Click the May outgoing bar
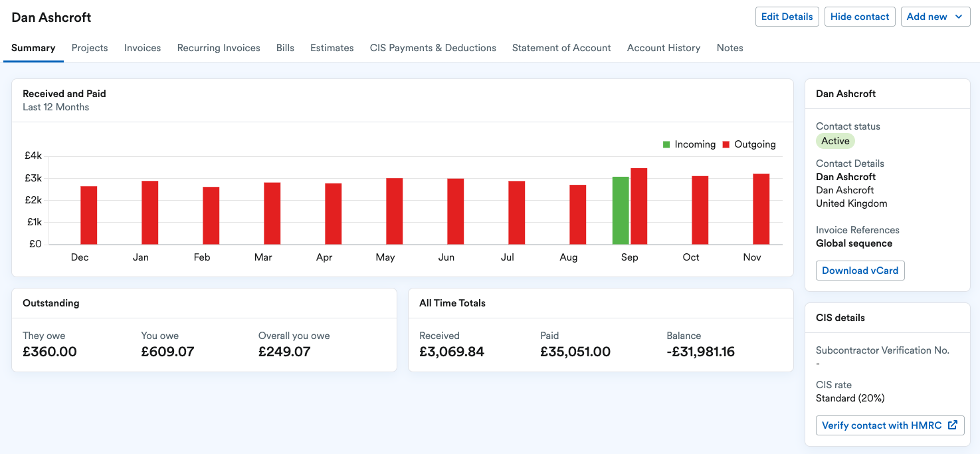Image resolution: width=980 pixels, height=454 pixels. coord(395,211)
